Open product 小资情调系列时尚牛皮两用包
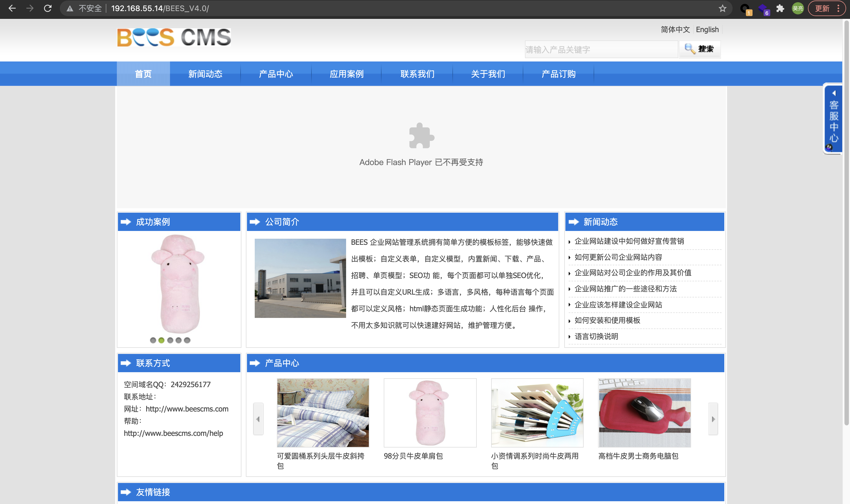 535,461
